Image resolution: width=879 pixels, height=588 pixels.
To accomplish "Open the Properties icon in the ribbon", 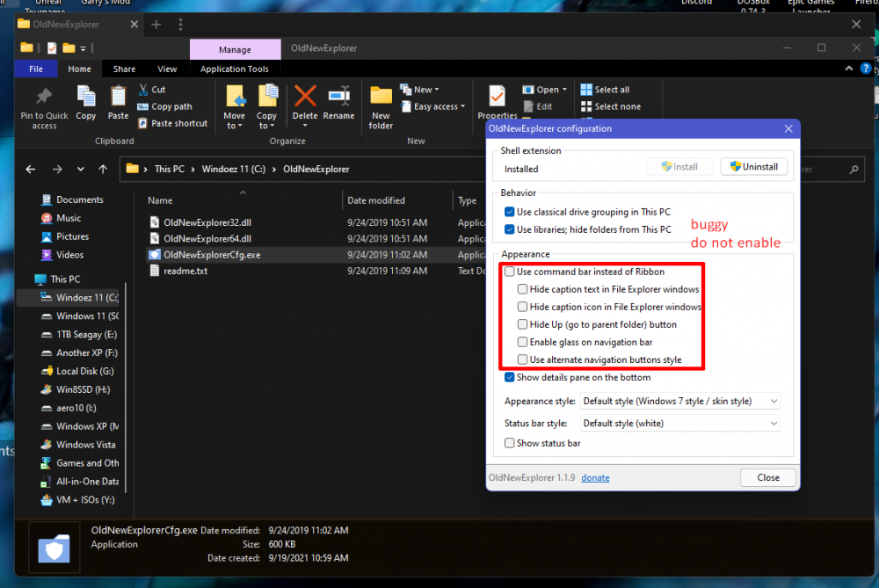I will 497,97.
